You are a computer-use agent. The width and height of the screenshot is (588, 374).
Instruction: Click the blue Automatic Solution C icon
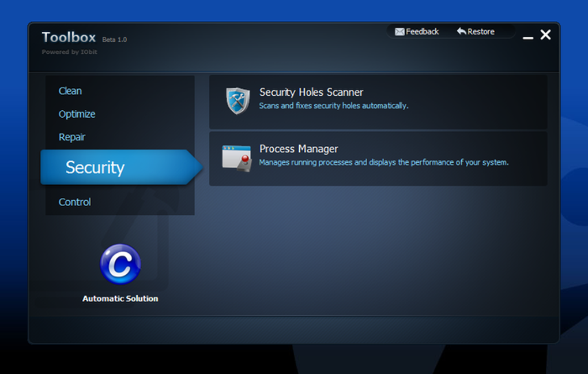click(x=120, y=264)
